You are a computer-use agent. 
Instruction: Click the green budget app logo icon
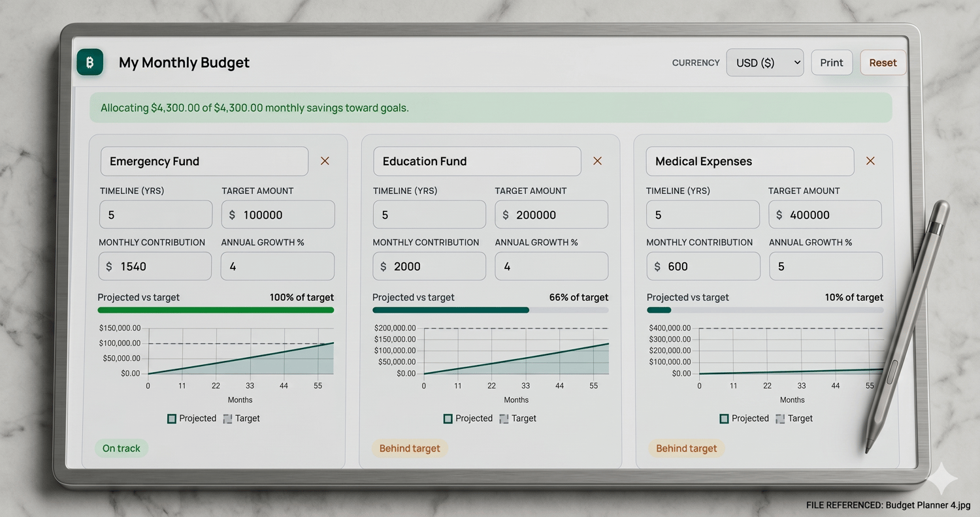(x=90, y=62)
